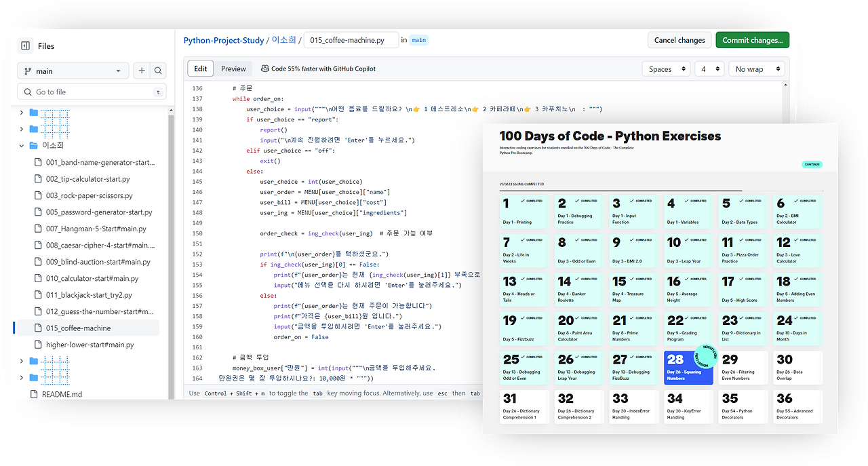
Task: Click code line 160 order_on = False
Action: [x=301, y=337]
